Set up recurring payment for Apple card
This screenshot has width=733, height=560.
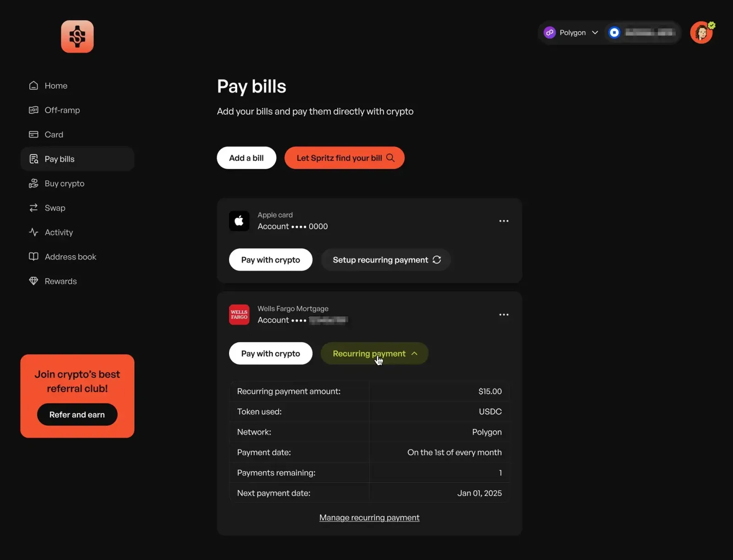pyautogui.click(x=386, y=260)
